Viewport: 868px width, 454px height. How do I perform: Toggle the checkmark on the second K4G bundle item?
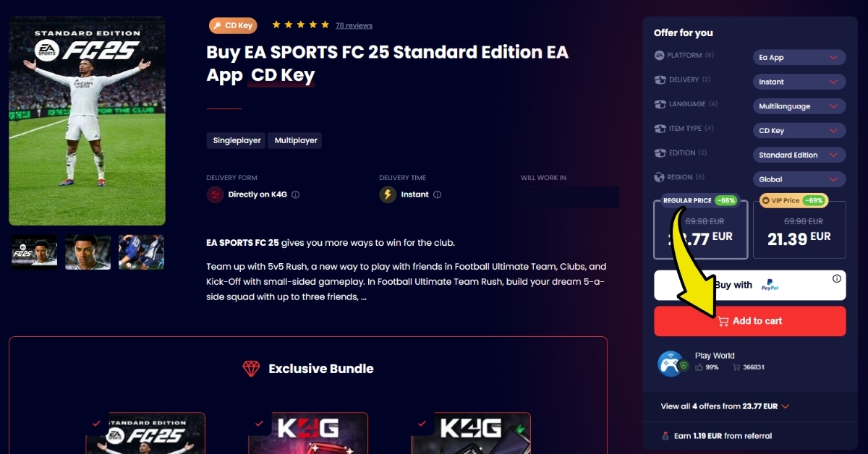pos(259,423)
